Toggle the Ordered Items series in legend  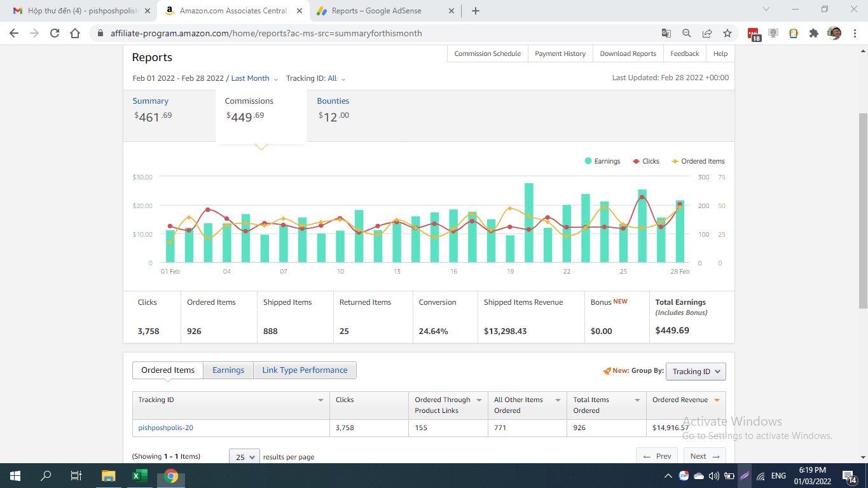[x=698, y=161]
